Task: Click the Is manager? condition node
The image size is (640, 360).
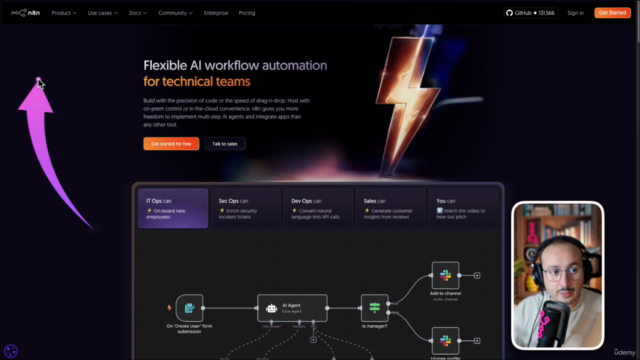Action: (375, 308)
